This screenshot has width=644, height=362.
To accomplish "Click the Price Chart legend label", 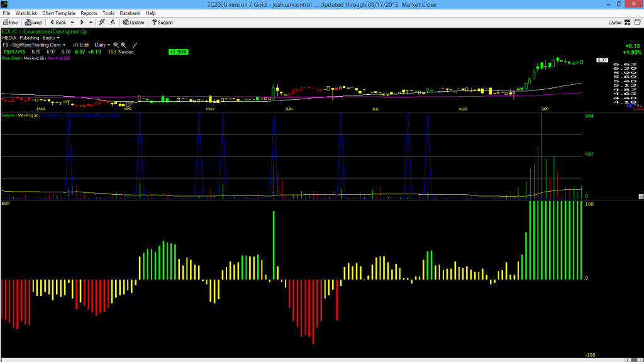I will [x=11, y=58].
